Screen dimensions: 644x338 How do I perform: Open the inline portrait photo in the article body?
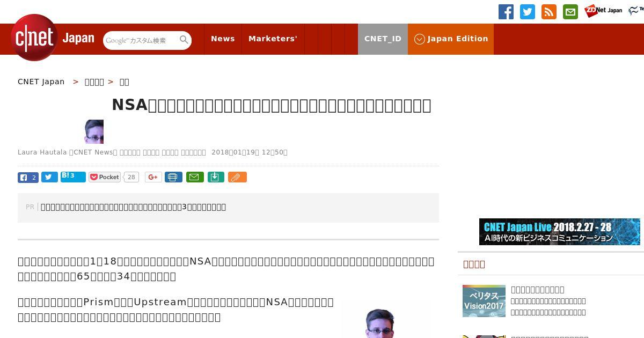(380, 322)
